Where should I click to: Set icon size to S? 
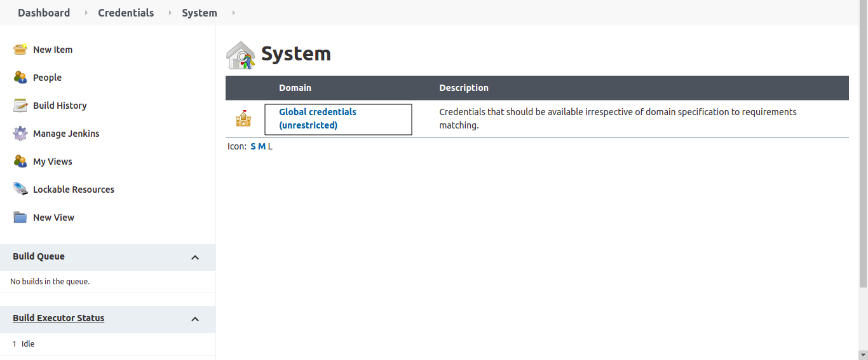click(253, 146)
